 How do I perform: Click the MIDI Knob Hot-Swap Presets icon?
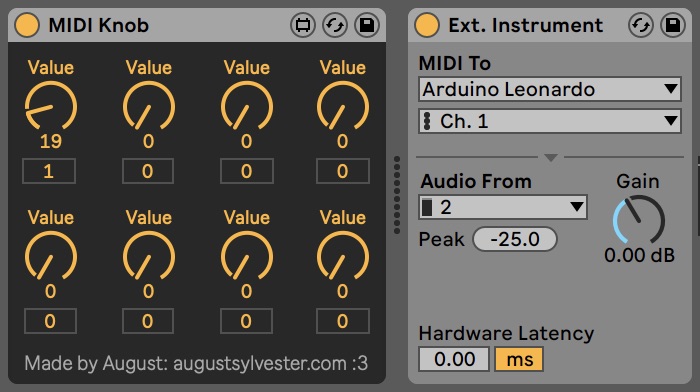(335, 25)
